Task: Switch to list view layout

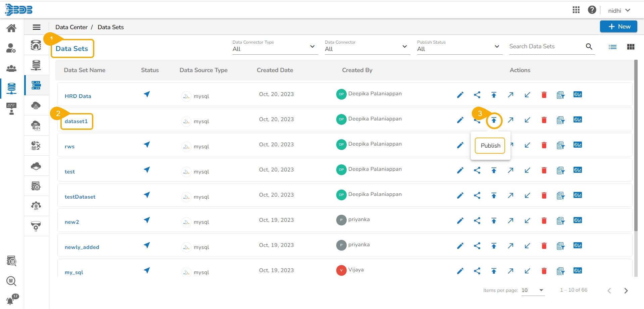Action: 612,47
